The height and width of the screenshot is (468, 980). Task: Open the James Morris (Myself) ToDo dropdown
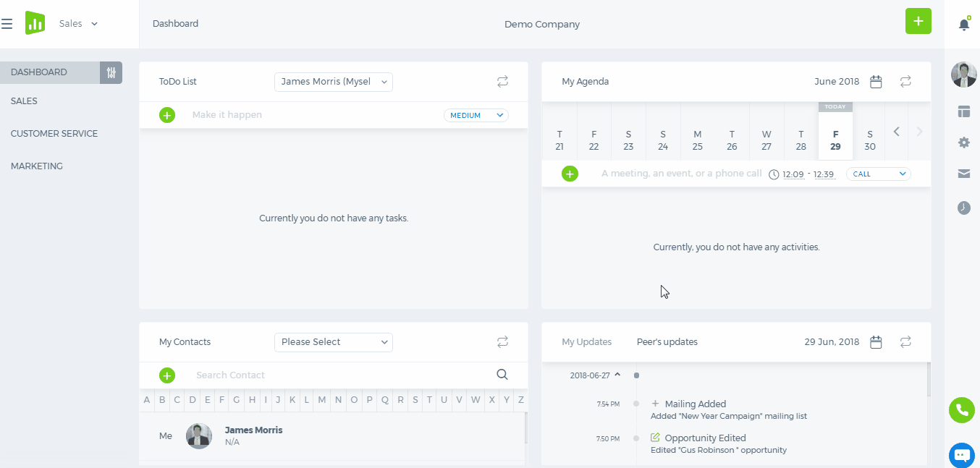point(334,82)
